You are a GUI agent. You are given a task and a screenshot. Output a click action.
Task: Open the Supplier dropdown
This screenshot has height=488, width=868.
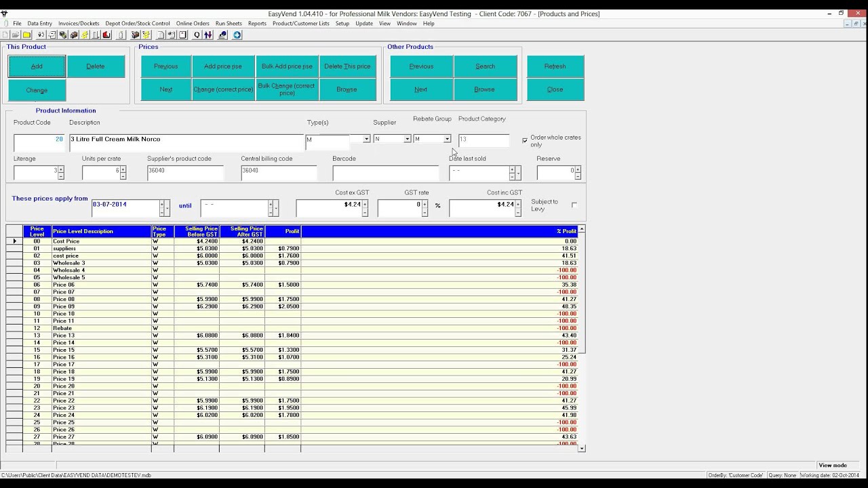pos(408,139)
